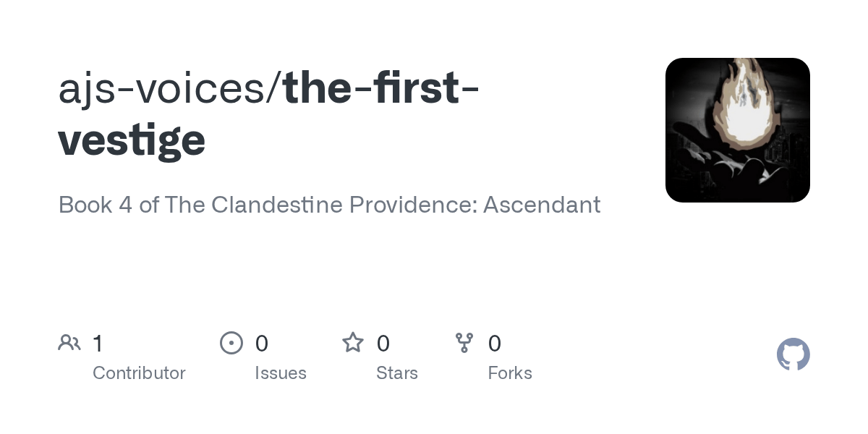Click the word "Ascendant" in the description
868x434 pixels.
click(x=542, y=205)
